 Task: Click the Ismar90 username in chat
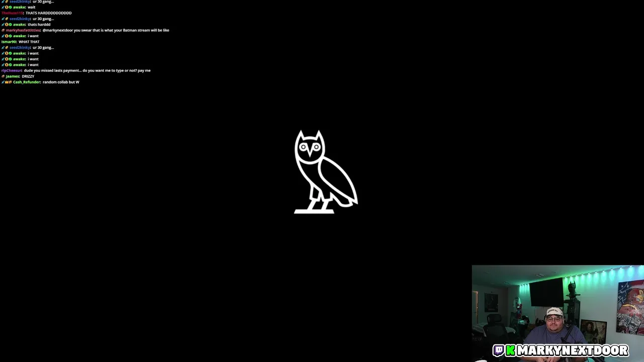(9, 42)
